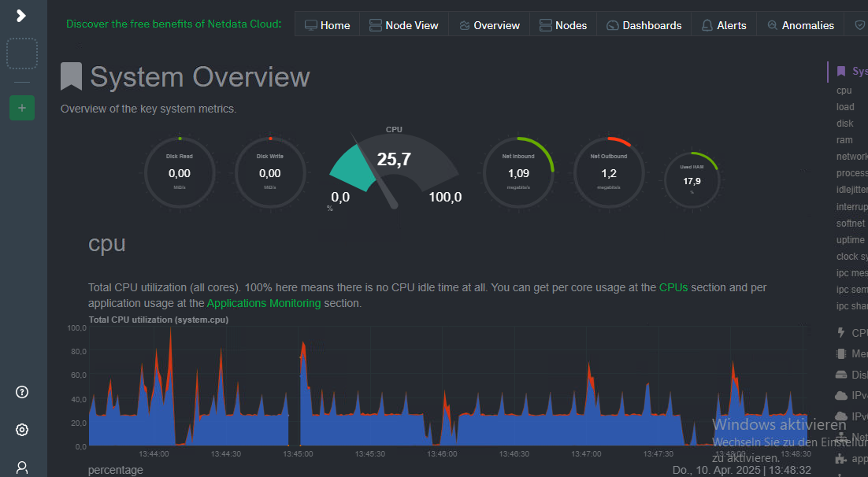Click the Total CPU utilization chart title
Viewport: 868px width, 477px height.
click(x=158, y=320)
